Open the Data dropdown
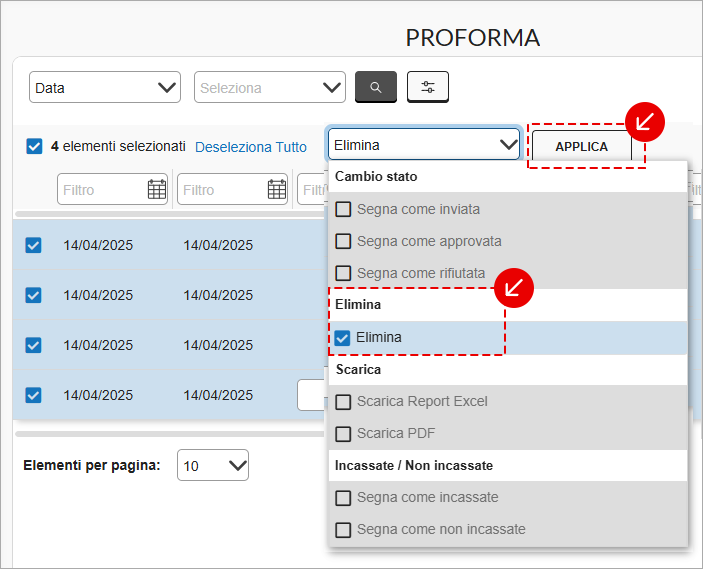 click(x=105, y=87)
